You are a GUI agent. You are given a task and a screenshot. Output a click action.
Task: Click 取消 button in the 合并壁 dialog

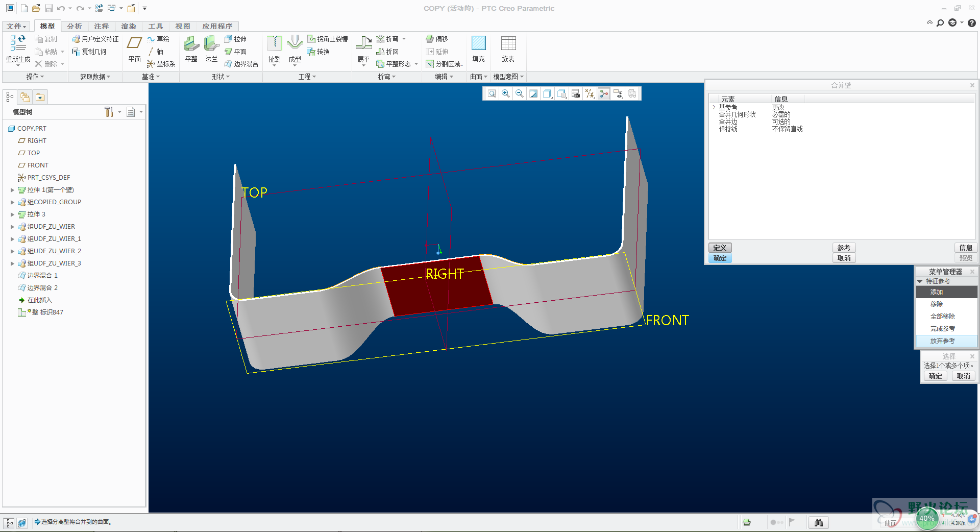(x=844, y=258)
